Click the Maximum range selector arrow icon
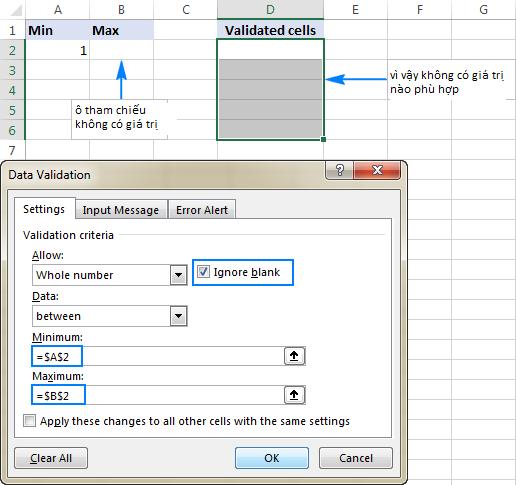Screen dimensions: 516x485 point(294,395)
